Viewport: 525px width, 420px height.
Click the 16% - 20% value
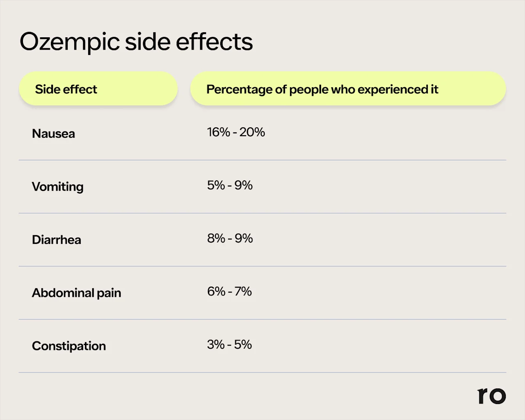pyautogui.click(x=236, y=132)
